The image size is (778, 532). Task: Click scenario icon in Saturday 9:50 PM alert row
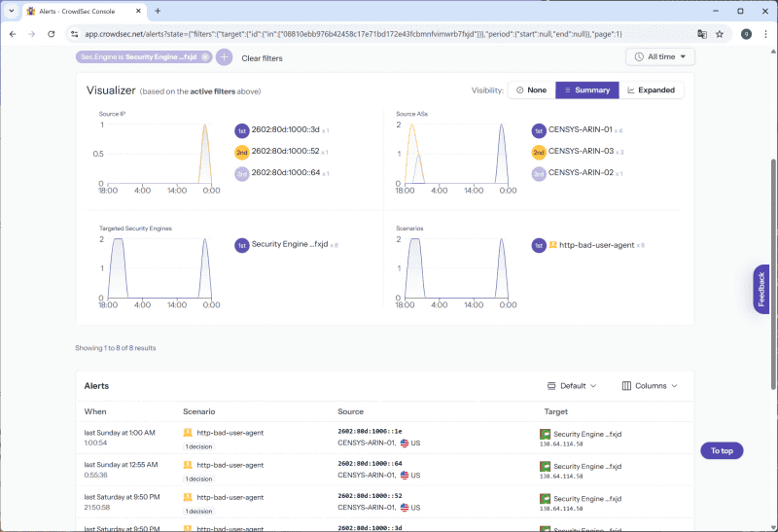pyautogui.click(x=188, y=497)
